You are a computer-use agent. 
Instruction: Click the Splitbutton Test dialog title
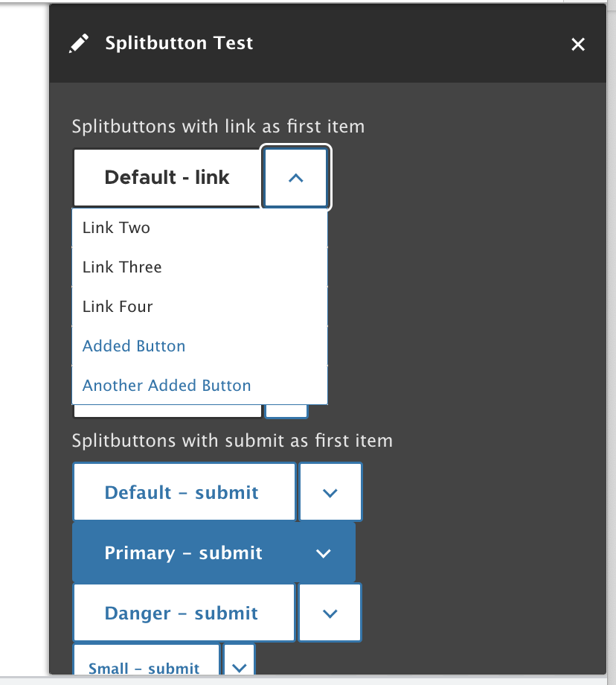click(179, 43)
